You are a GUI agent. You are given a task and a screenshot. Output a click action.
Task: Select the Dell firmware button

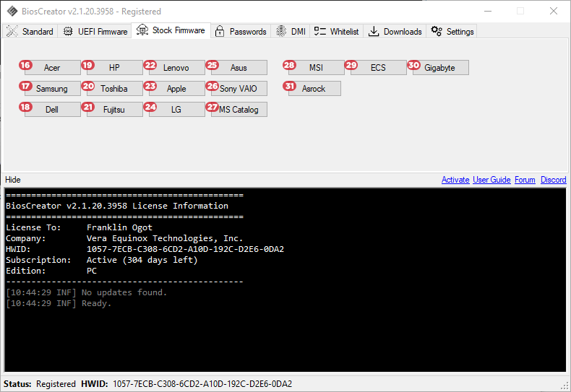(53, 110)
